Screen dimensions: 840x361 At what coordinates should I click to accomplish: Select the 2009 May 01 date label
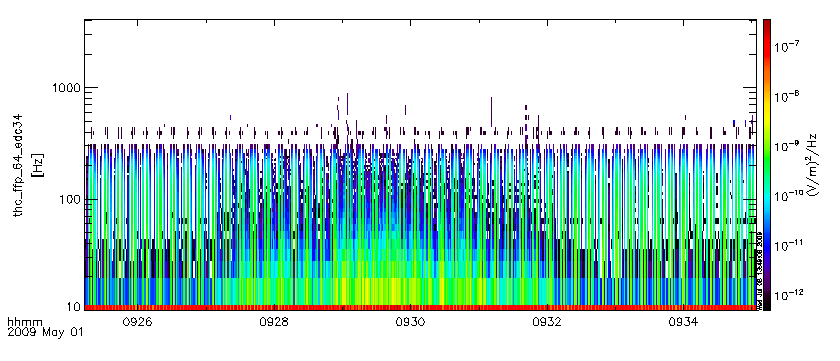coord(46,332)
